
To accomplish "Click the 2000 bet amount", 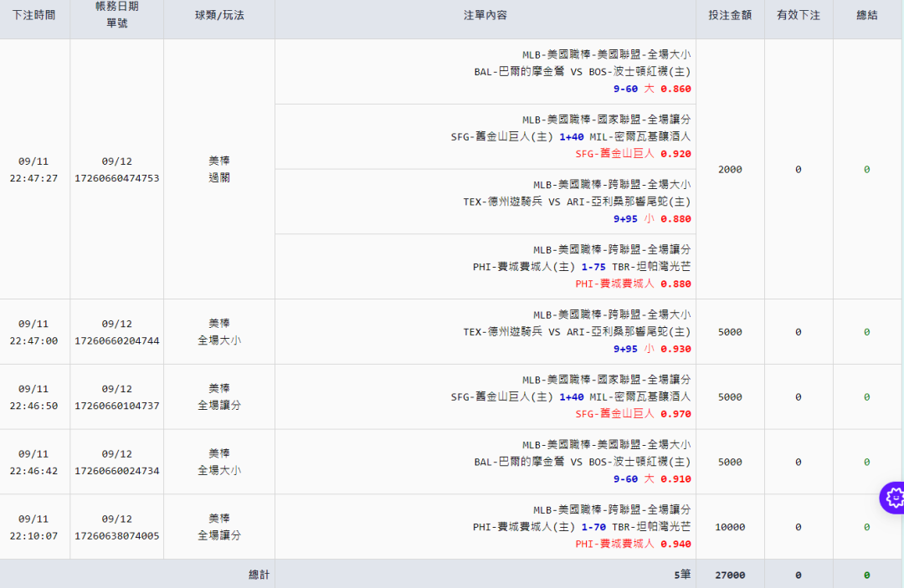I will [x=730, y=169].
